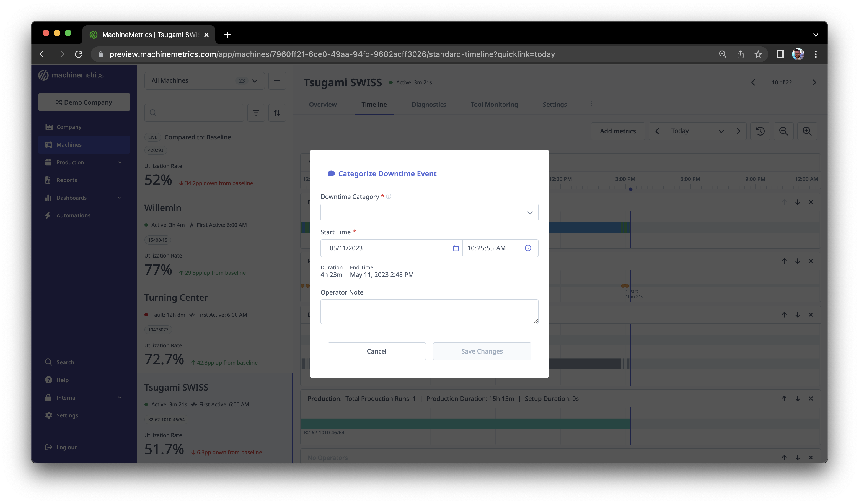The image size is (859, 504).
Task: Select the Turning Center machine card
Action: point(215,329)
